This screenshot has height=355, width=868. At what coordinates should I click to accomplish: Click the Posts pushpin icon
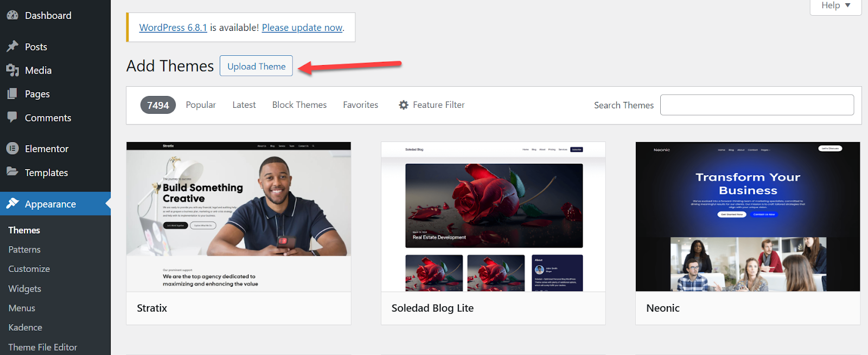(x=12, y=46)
